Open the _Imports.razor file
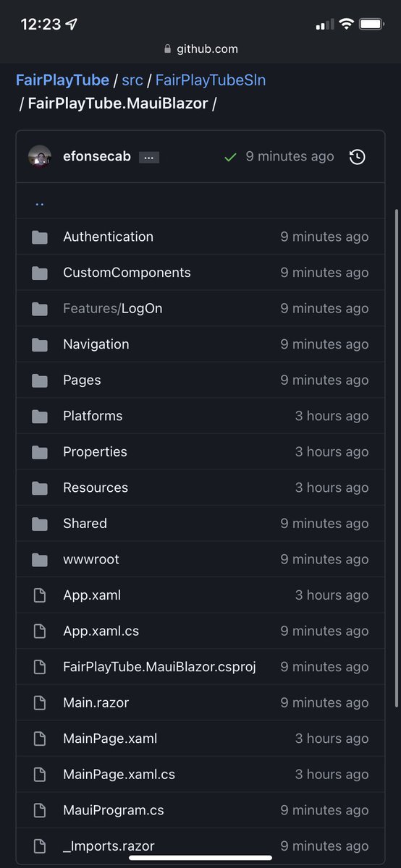 [x=109, y=846]
